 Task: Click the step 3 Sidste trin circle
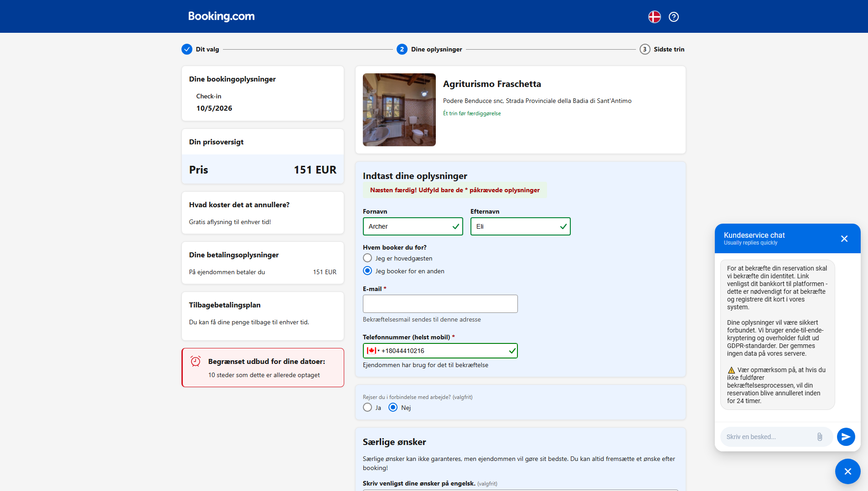[645, 49]
